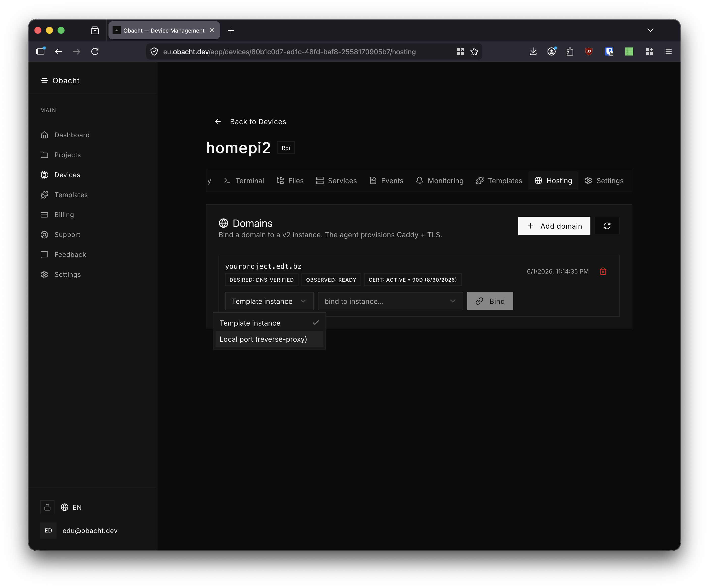This screenshot has width=709, height=588.
Task: Open the browser extensions puzzle icon
Action: click(570, 52)
